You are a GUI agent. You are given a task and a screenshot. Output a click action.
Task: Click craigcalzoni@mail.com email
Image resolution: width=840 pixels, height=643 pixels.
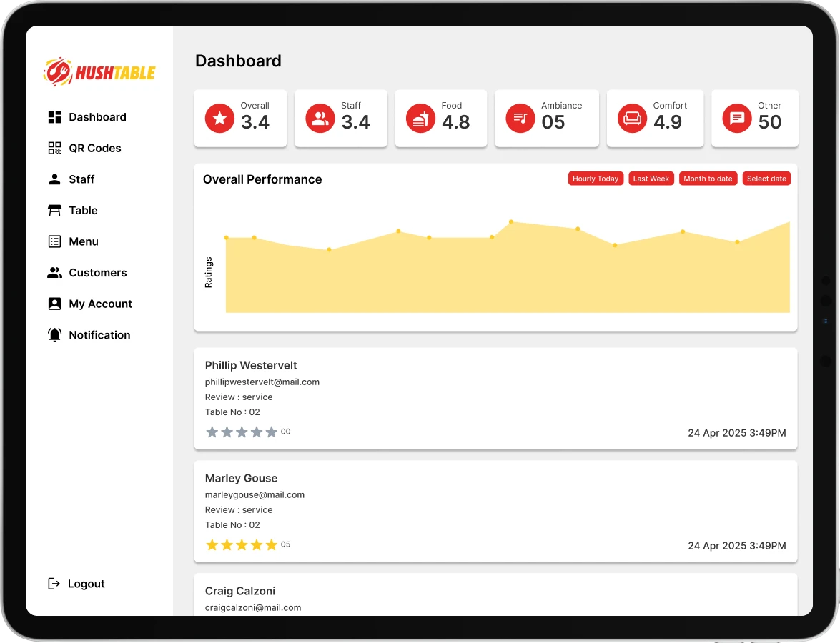tap(253, 608)
